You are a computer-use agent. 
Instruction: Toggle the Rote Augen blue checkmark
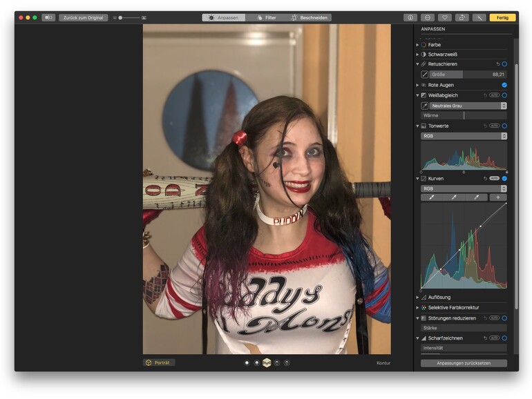coord(504,85)
